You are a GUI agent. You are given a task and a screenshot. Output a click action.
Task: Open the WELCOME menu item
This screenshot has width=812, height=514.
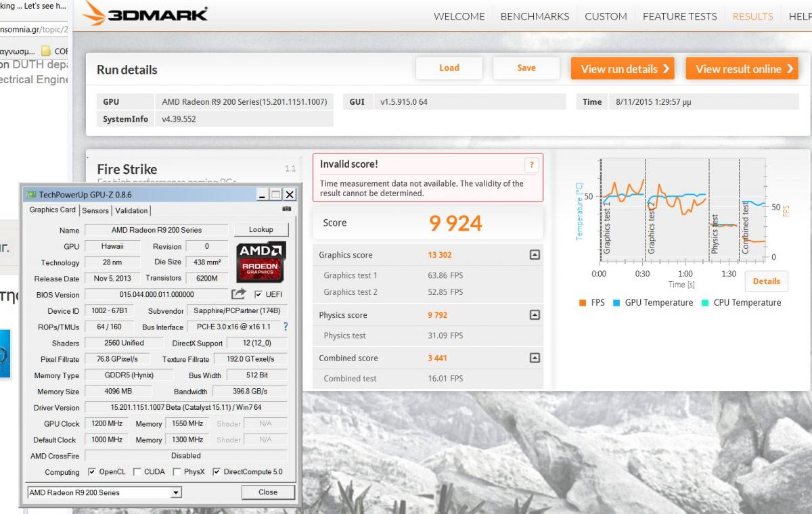tap(459, 16)
